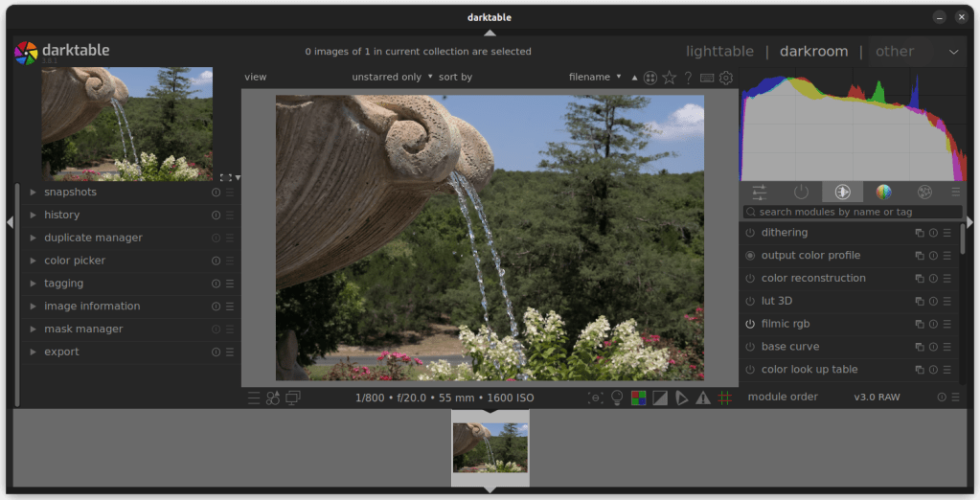Enable the base curve module
The height and width of the screenshot is (500, 980).
point(750,347)
